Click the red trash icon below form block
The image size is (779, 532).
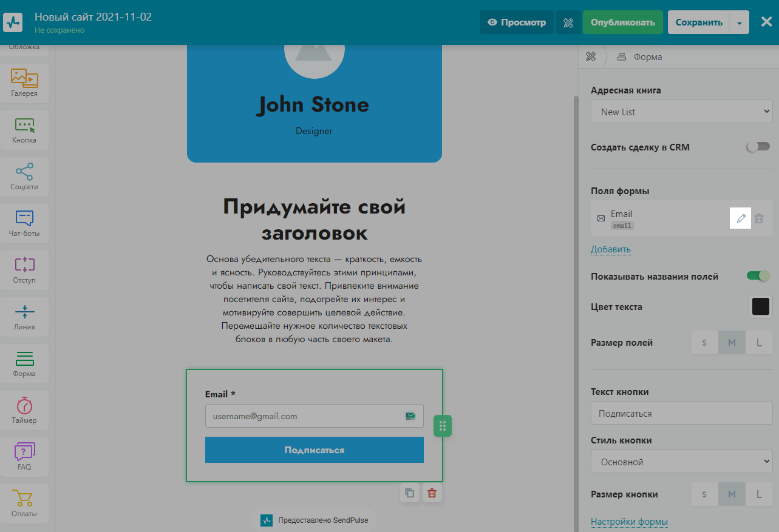tap(432, 493)
